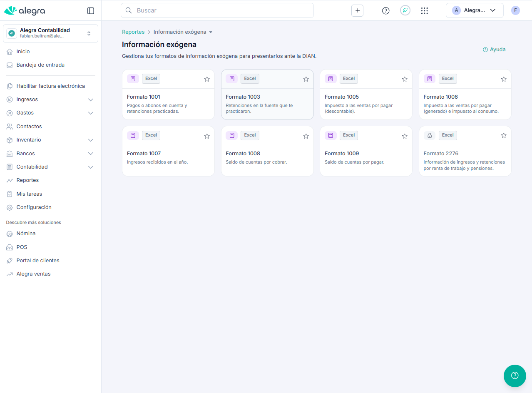Select the Nómina icon in the sidebar
532x393 pixels.
(x=9, y=234)
